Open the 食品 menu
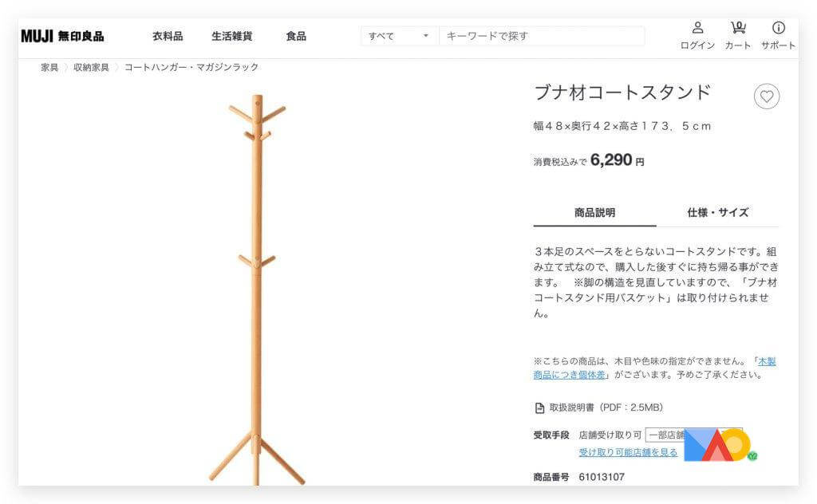This screenshot has width=817, height=504. [x=296, y=36]
